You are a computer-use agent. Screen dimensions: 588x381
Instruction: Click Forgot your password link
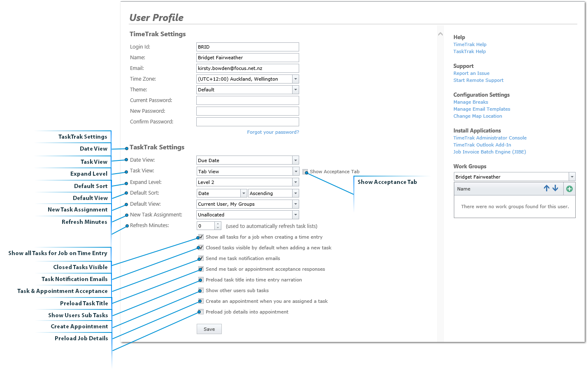(273, 132)
